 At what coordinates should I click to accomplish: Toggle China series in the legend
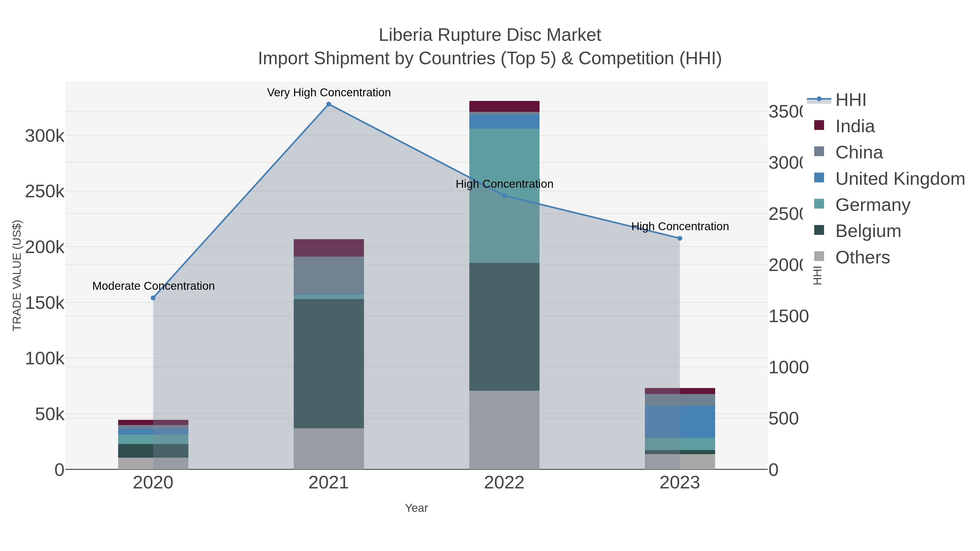[x=848, y=152]
